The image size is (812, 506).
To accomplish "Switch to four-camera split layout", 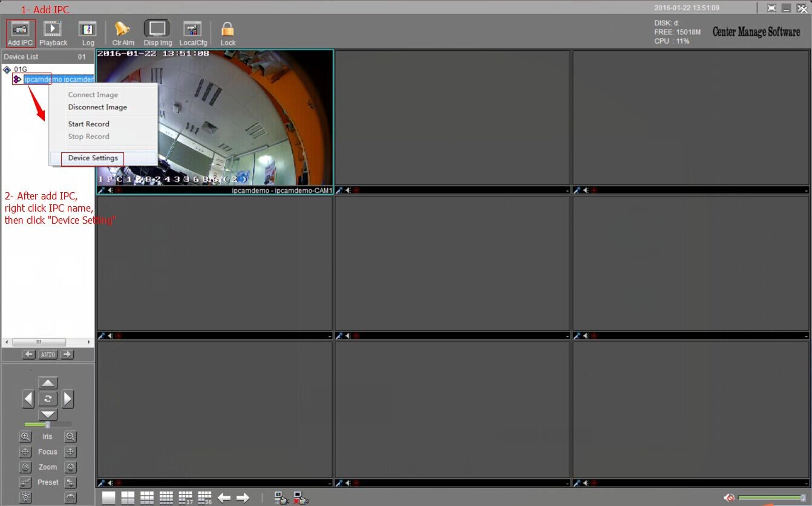I will 128,498.
